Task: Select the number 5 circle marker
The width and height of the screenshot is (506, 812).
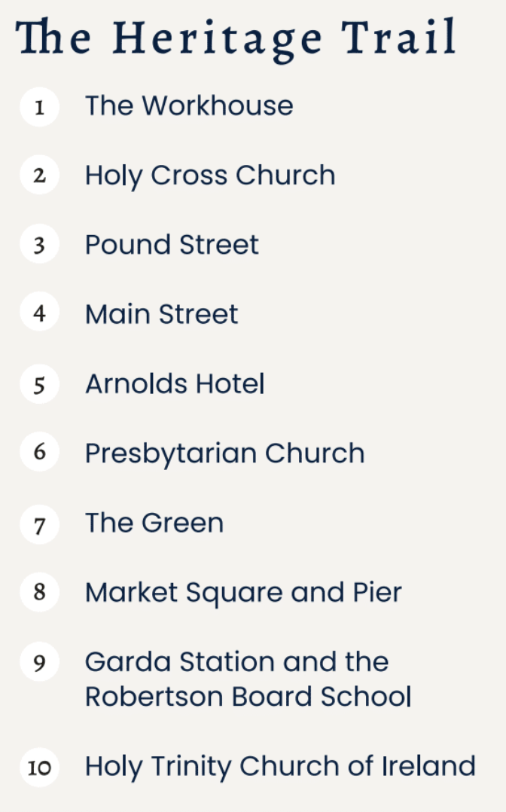Action: coord(39,384)
